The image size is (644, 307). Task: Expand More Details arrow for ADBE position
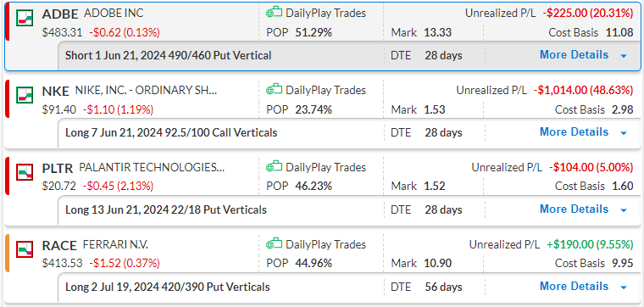[x=624, y=56]
